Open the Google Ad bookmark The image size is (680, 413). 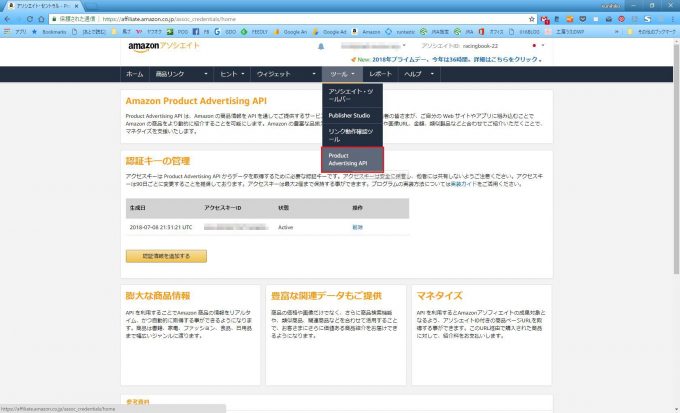tap(329, 32)
